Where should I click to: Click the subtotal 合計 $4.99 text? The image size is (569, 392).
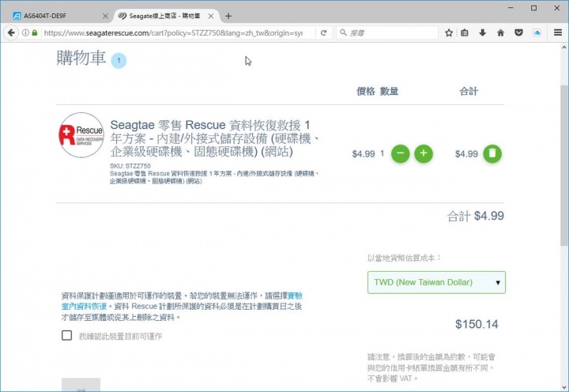[x=476, y=216]
